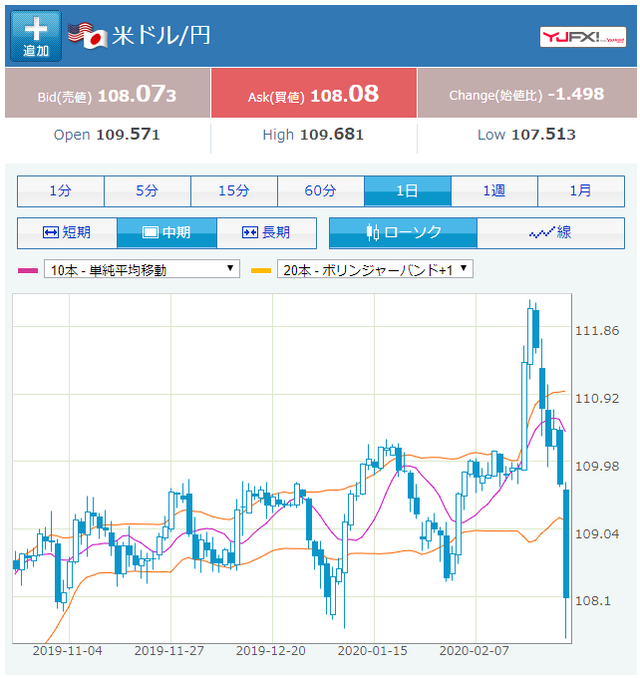The height and width of the screenshot is (678, 640).
Task: Click the last large falling candlestick
Action: (x=566, y=544)
